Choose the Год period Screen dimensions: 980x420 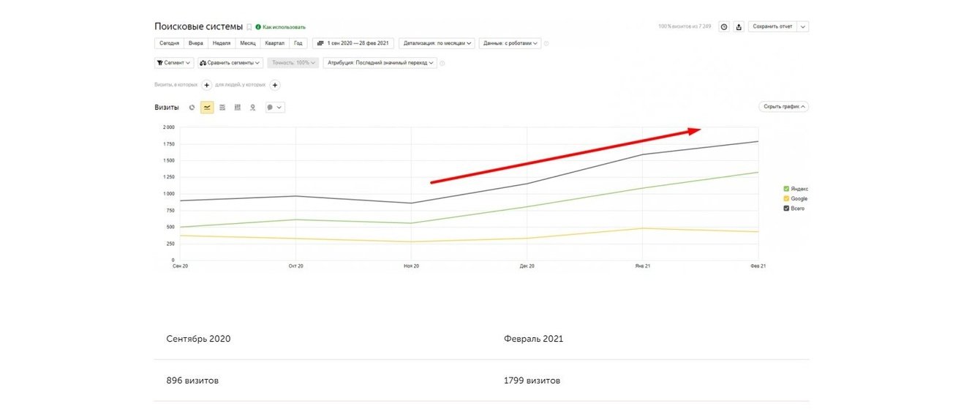(x=298, y=43)
